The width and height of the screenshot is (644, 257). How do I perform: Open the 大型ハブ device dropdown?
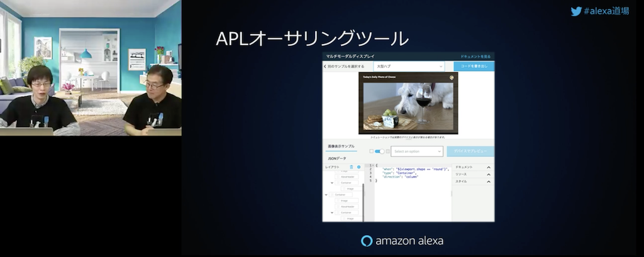pyautogui.click(x=409, y=66)
